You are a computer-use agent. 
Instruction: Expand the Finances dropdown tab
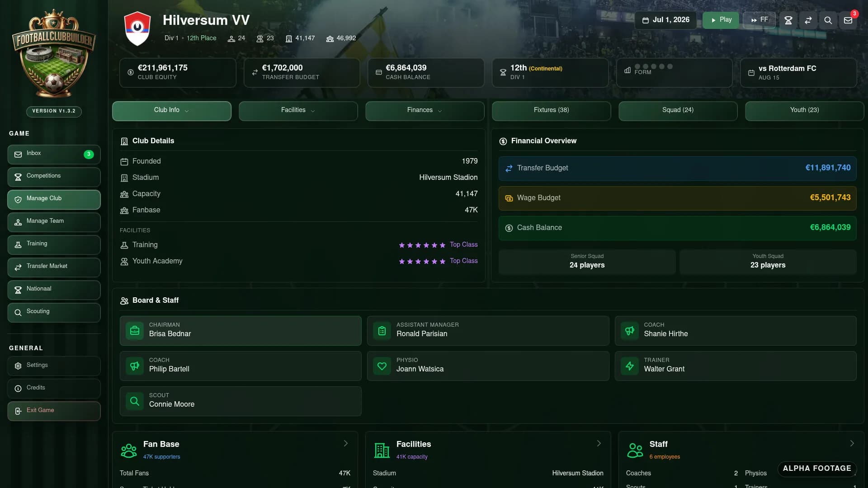click(425, 111)
